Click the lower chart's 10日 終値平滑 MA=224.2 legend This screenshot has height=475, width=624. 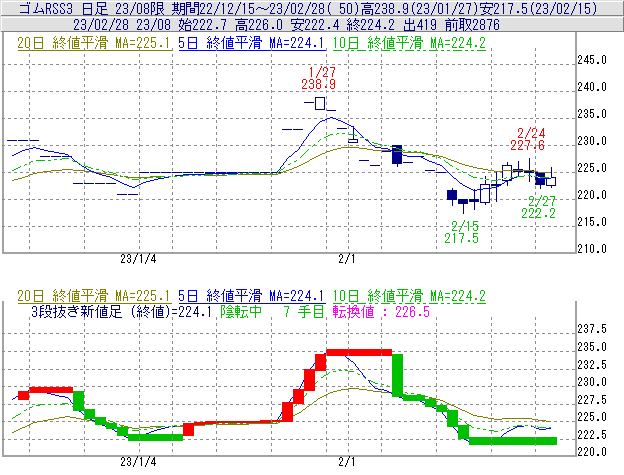pyautogui.click(x=409, y=296)
